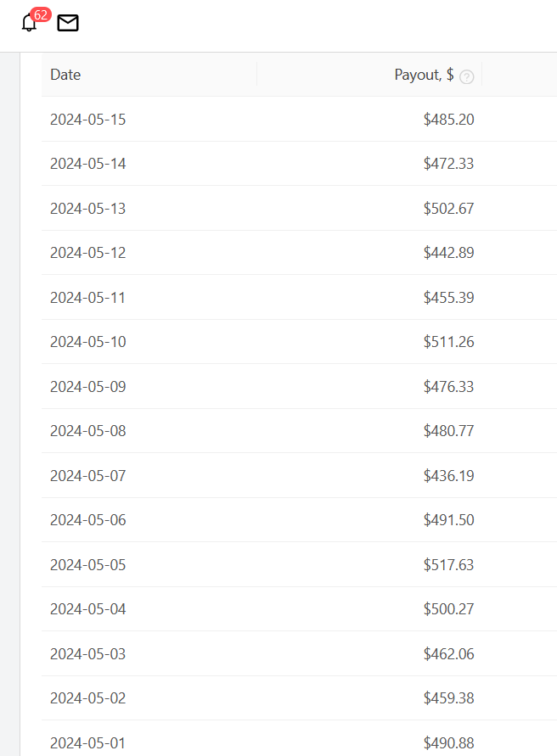Click the $491.50 payout amount
The image size is (557, 756).
tap(449, 520)
